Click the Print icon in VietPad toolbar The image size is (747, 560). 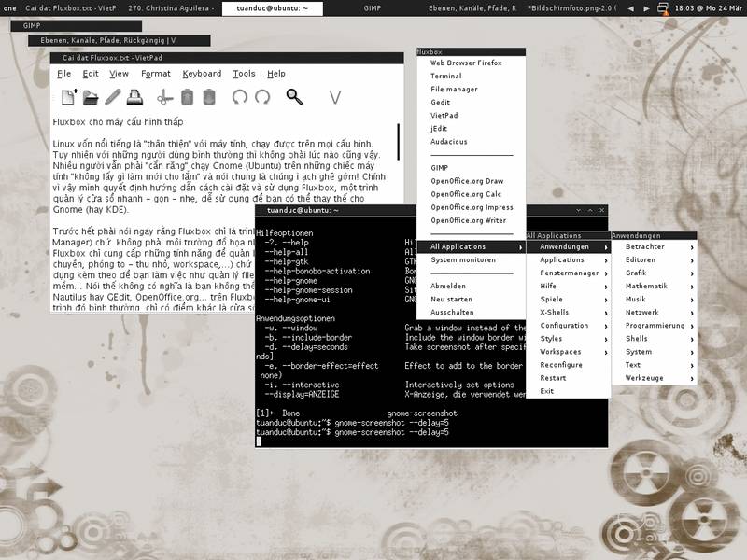pyautogui.click(x=134, y=96)
